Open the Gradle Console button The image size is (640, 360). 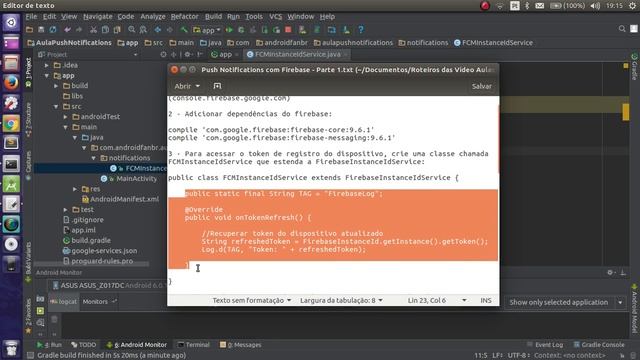599,345
